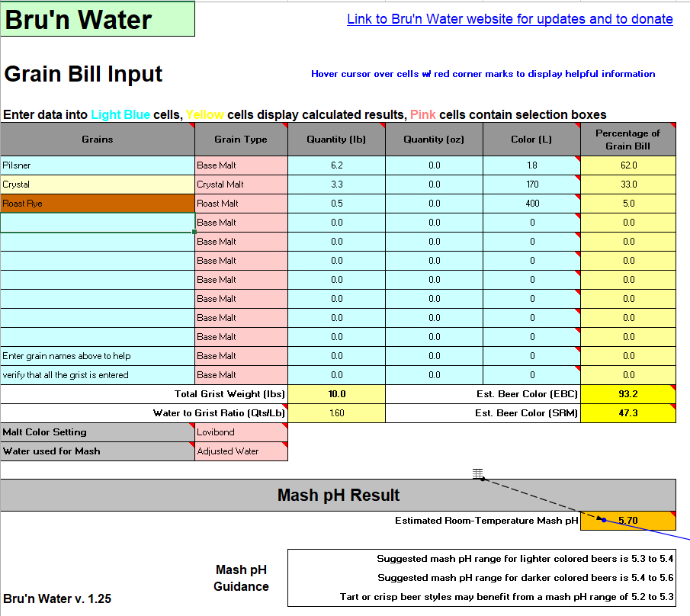Select Crystal quantity cell showing 3.3 lb

click(x=337, y=184)
